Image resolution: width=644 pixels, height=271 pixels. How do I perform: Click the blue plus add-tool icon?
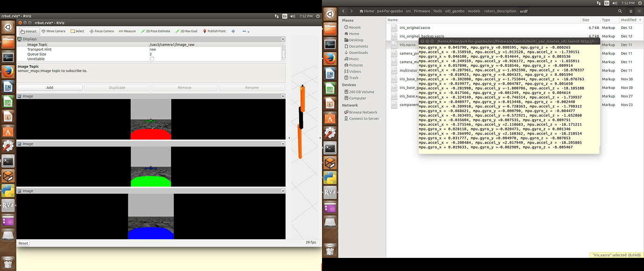click(x=233, y=31)
